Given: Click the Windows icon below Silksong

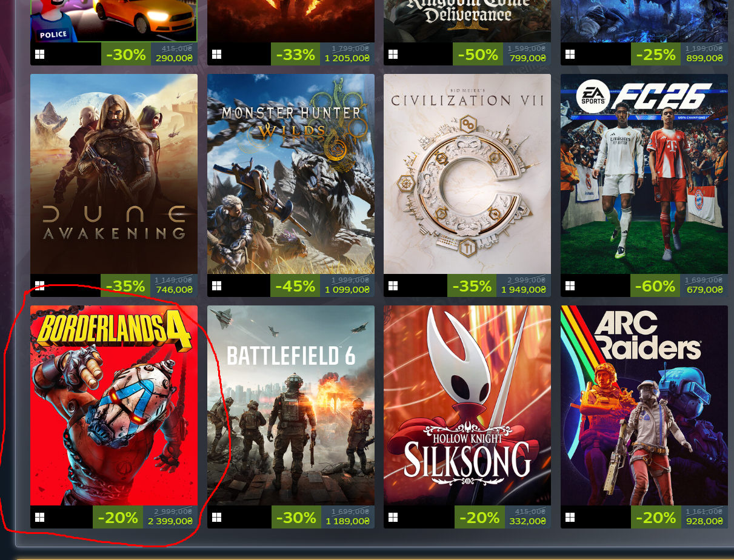Looking at the screenshot, I should coord(393,518).
